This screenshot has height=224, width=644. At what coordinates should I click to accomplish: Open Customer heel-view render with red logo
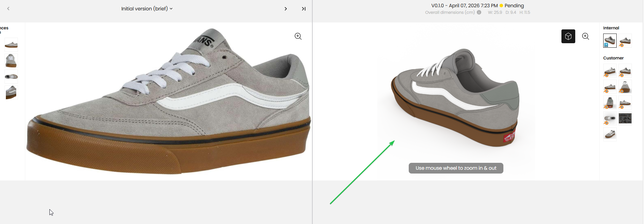pos(610,102)
